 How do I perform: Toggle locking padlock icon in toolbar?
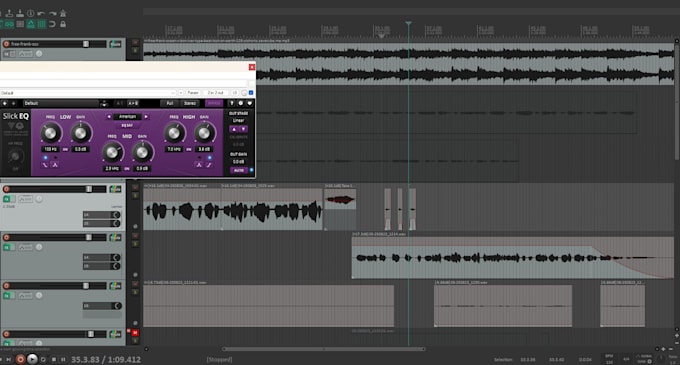click(x=63, y=24)
